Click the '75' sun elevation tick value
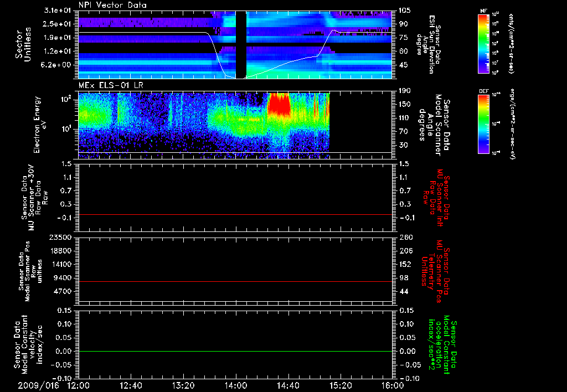The width and height of the screenshot is (567, 392). pos(404,38)
